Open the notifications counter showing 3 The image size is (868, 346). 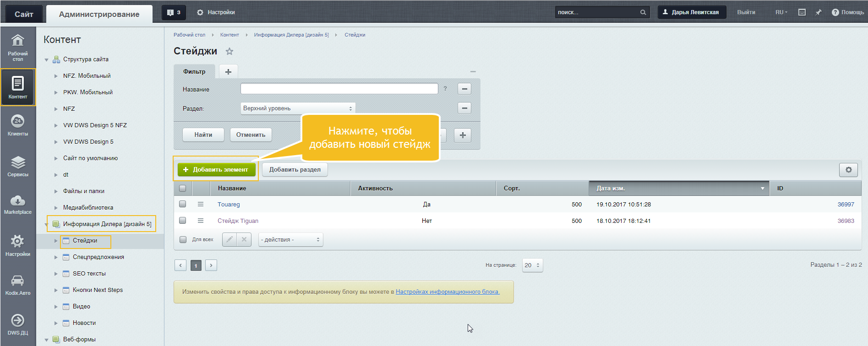174,12
